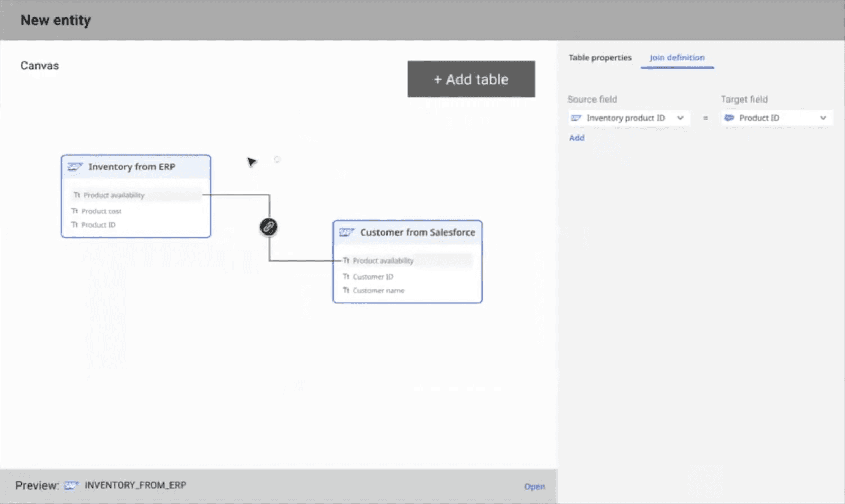845x504 pixels.
Task: Click text type icon beside Customer name
Action: 346,290
